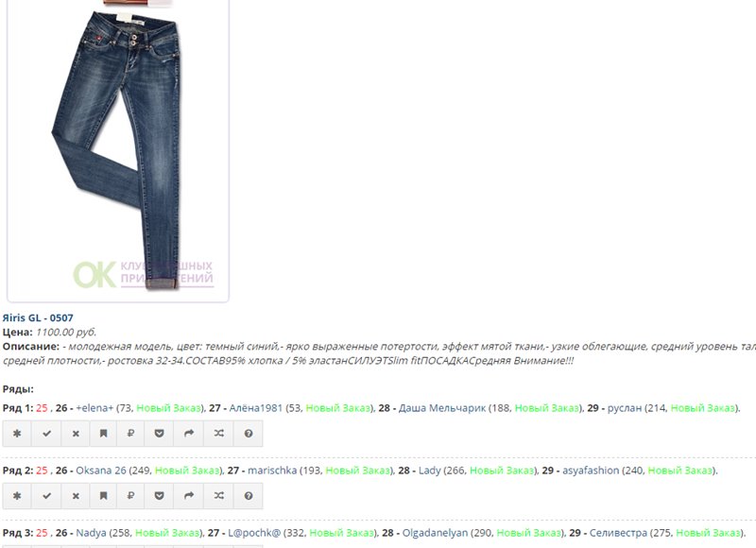Open user profile asyafashion in Ряд 2
Image resolution: width=756 pixels, height=548 pixels.
pos(590,470)
